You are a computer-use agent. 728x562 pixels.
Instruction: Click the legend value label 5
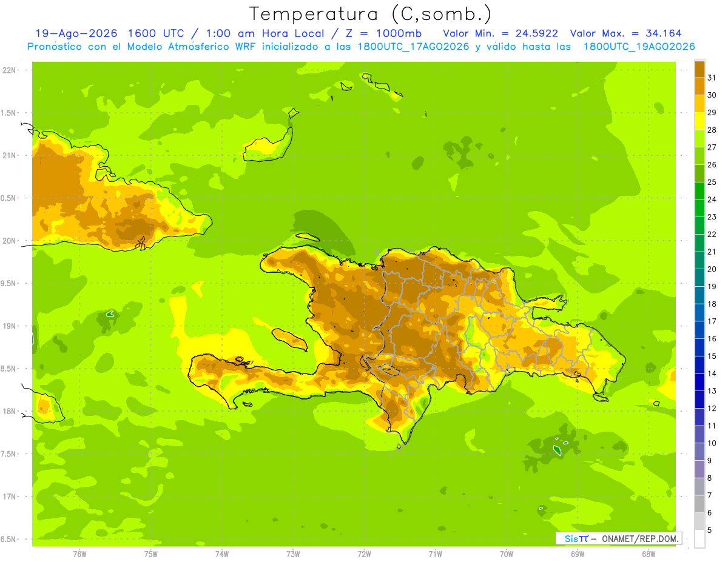710,530
